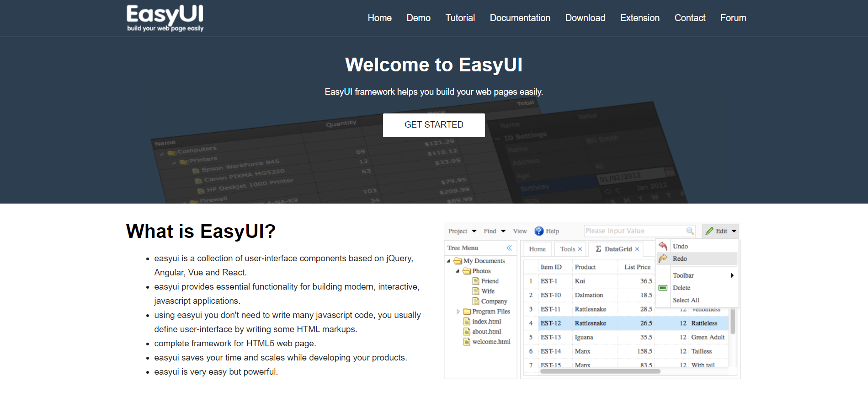
Task: Click the Product column header
Action: point(595,267)
